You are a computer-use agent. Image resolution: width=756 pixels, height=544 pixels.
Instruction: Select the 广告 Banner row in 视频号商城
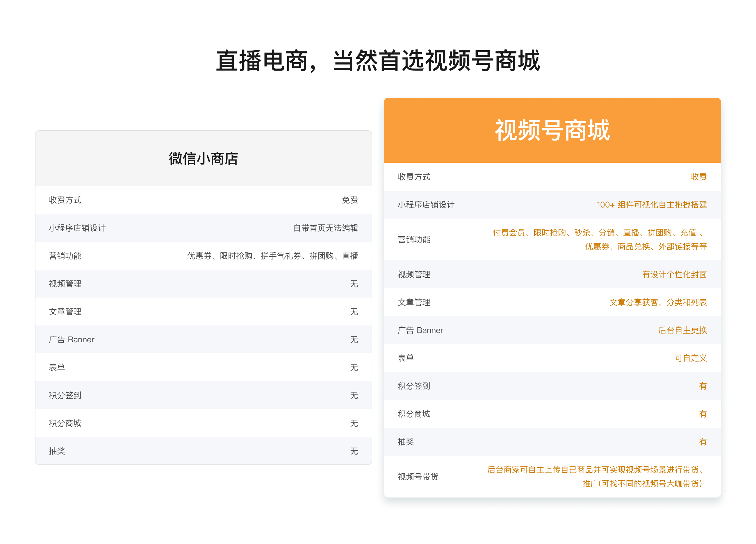tap(420, 330)
